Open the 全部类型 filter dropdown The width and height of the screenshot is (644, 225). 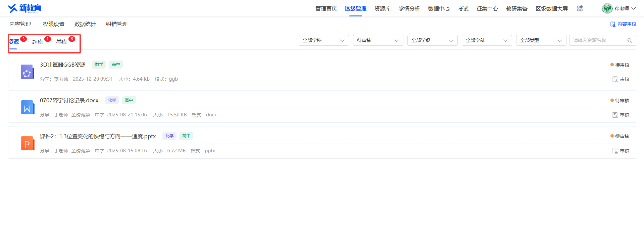pos(541,40)
